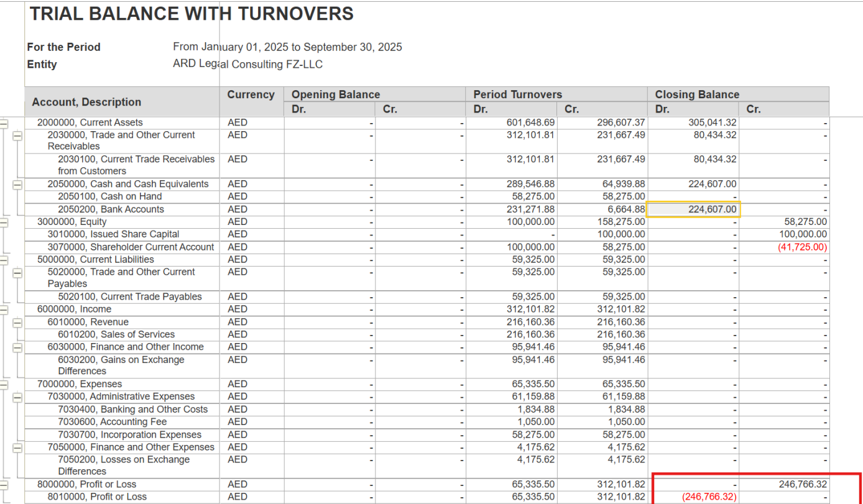Collapse 2030000 Trade and Other Current Receivables
Screen dimensions: 863x504
tap(17, 135)
